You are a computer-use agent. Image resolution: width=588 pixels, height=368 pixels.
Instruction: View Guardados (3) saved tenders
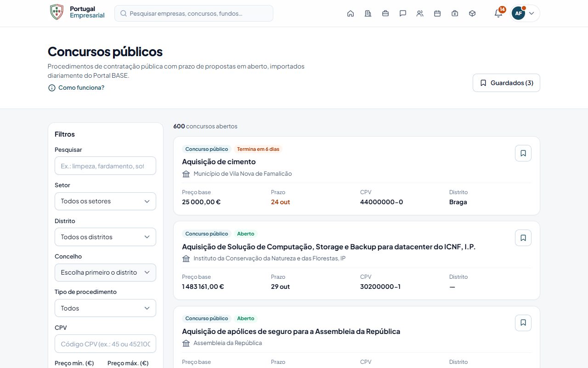point(506,83)
